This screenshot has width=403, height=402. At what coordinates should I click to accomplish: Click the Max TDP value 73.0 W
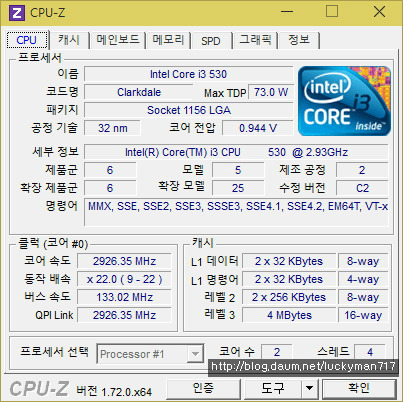271,92
